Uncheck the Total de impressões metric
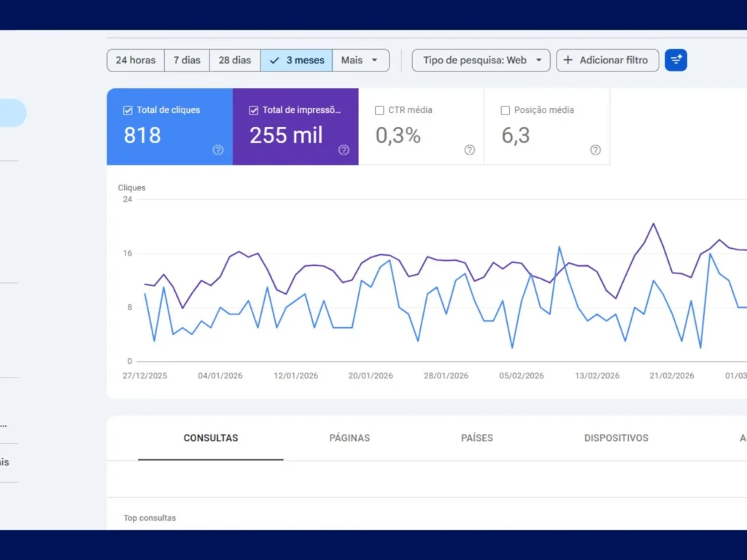 [x=253, y=109]
